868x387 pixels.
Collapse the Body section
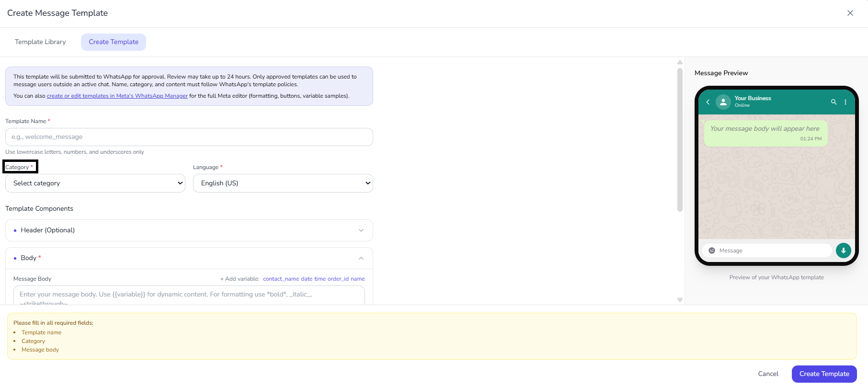click(189, 258)
